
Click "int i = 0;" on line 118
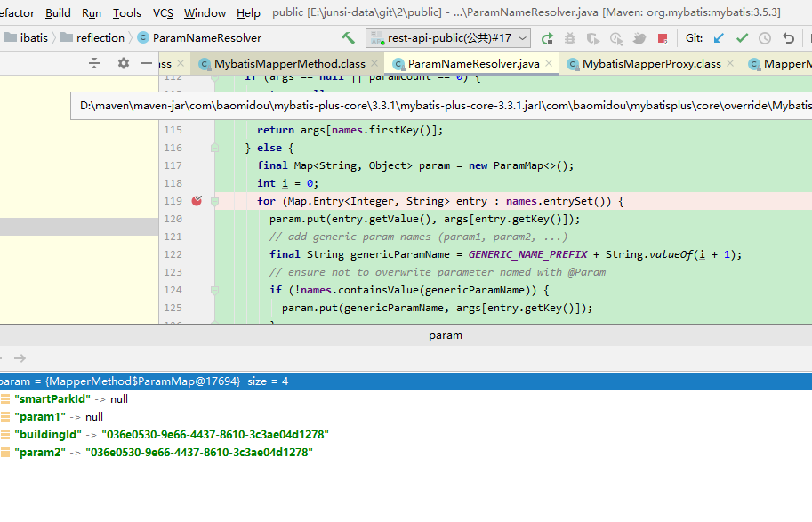click(288, 183)
